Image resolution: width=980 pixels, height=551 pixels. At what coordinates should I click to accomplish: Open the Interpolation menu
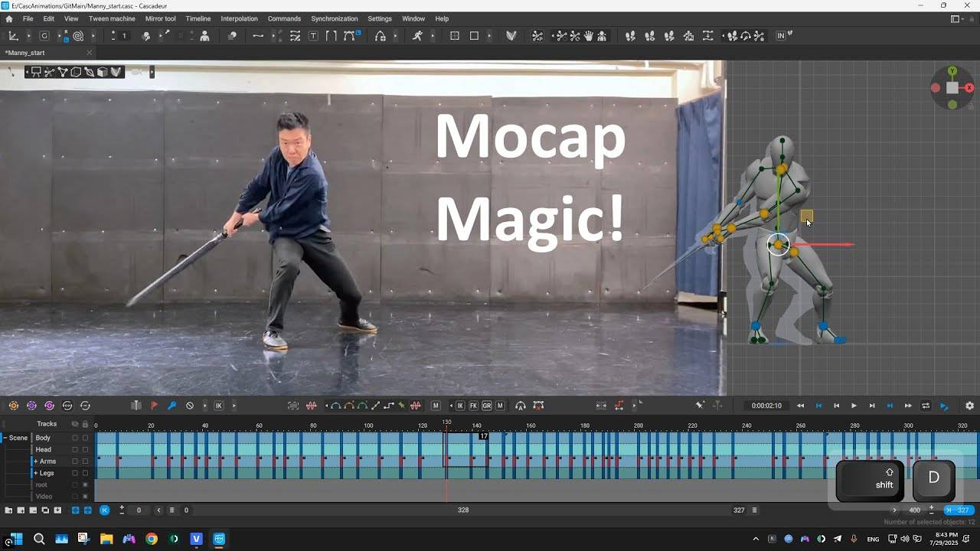tap(239, 18)
